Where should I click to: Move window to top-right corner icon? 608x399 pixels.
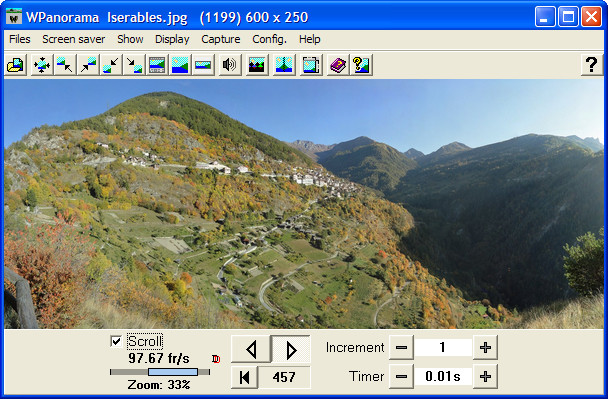[88, 64]
